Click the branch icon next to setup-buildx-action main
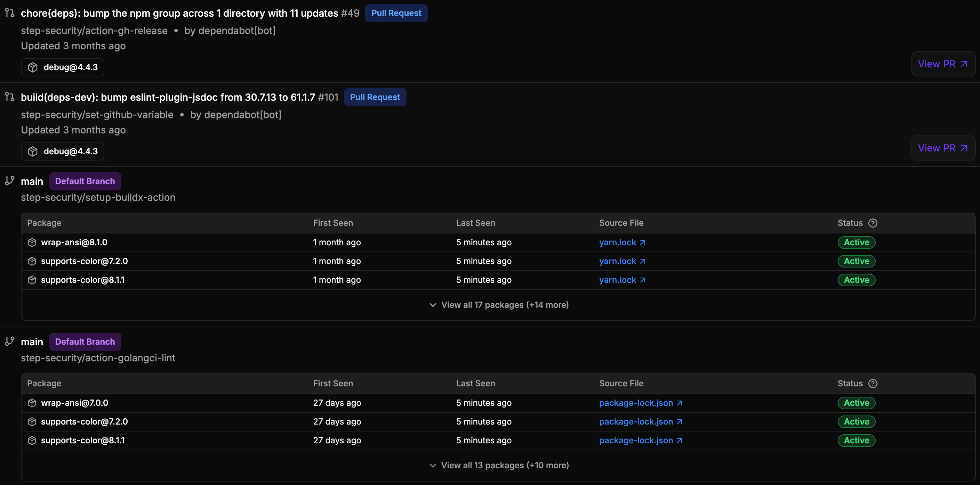Viewport: 980px width, 485px height. 10,181
